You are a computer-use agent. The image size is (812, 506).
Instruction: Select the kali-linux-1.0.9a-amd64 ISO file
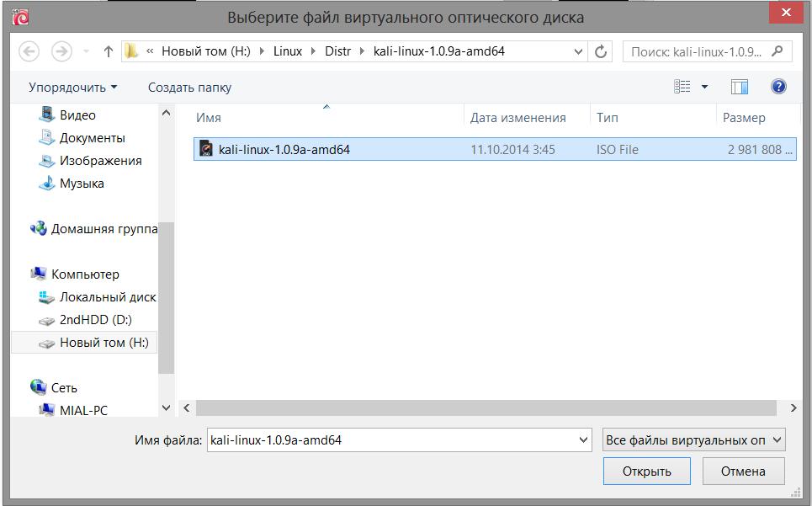pyautogui.click(x=284, y=150)
